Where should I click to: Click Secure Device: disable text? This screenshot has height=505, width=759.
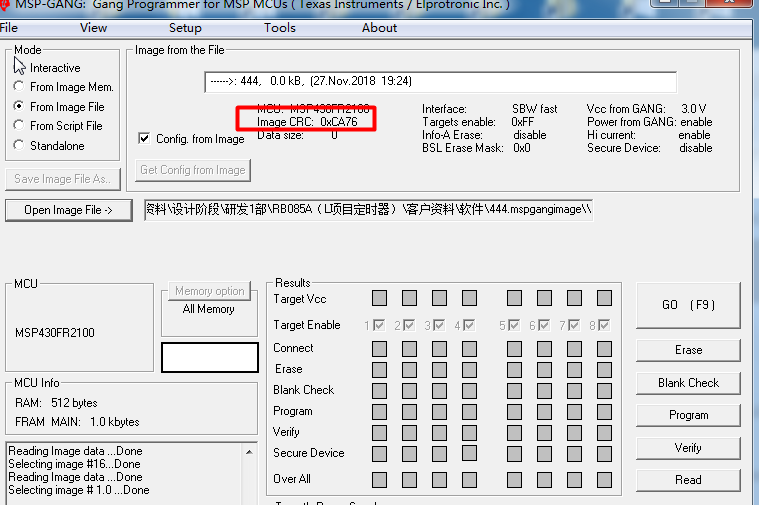tap(650, 148)
